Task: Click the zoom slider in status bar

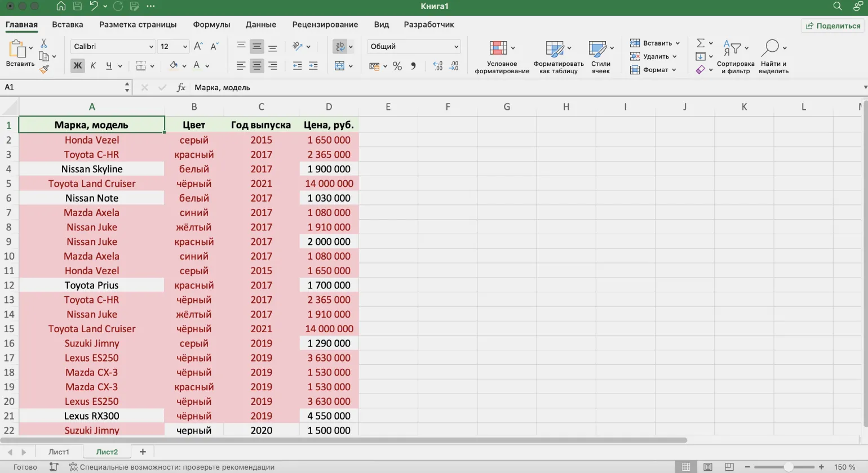Action: 788,467
